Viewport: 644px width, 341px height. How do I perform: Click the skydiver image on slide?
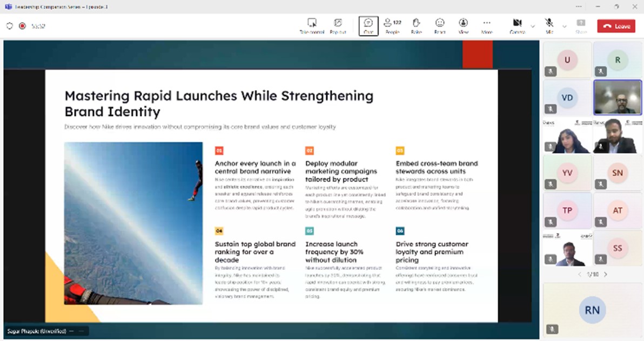[x=133, y=223]
